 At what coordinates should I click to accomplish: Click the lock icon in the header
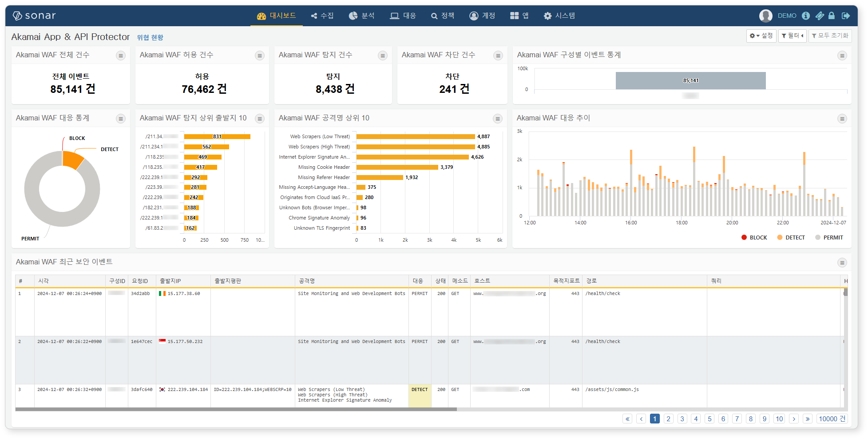coord(832,16)
